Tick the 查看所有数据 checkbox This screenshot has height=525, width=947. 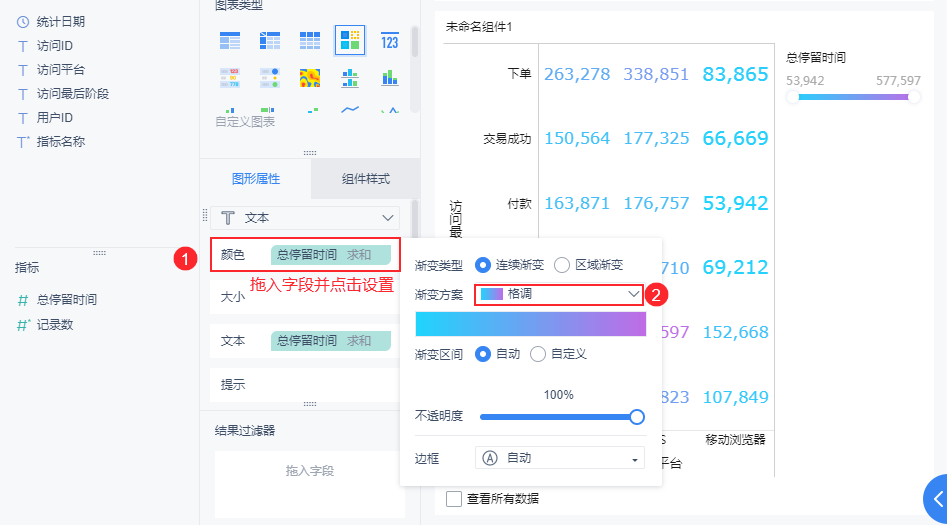(x=454, y=498)
